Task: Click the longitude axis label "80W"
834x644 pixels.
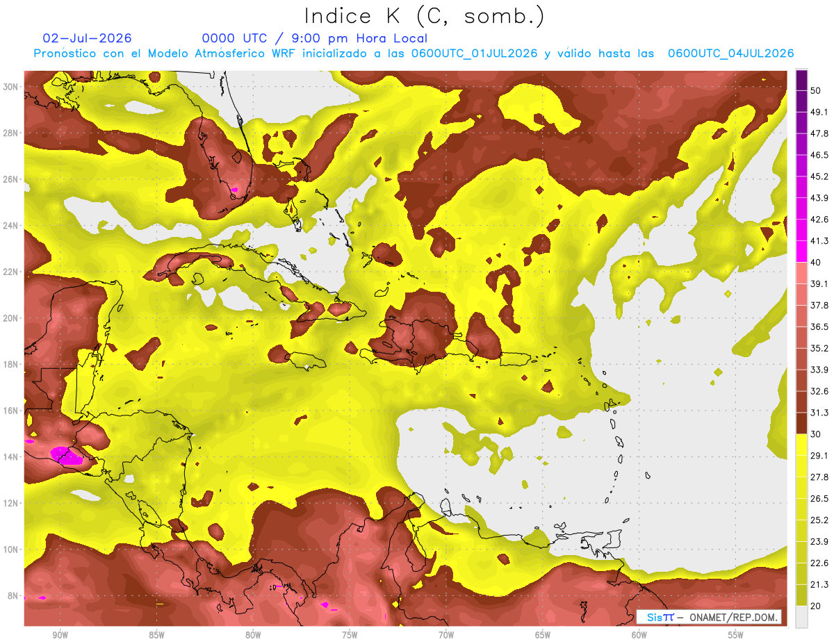Action: (253, 635)
